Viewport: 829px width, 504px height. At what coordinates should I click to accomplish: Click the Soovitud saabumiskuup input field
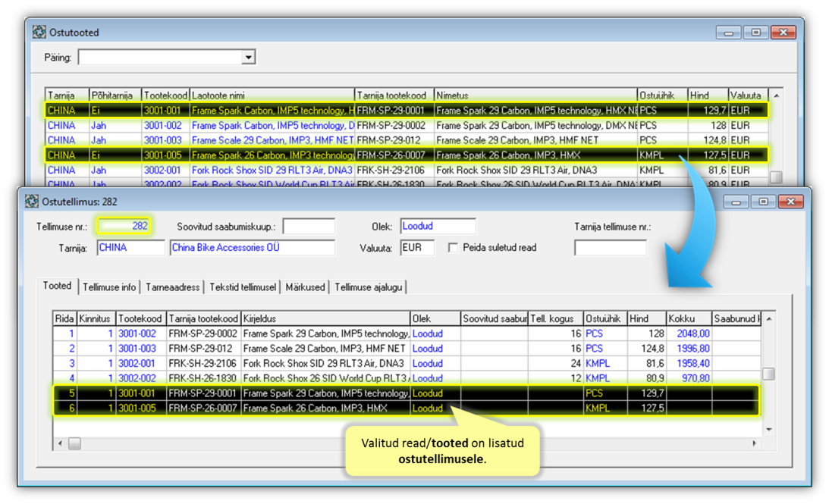click(309, 227)
